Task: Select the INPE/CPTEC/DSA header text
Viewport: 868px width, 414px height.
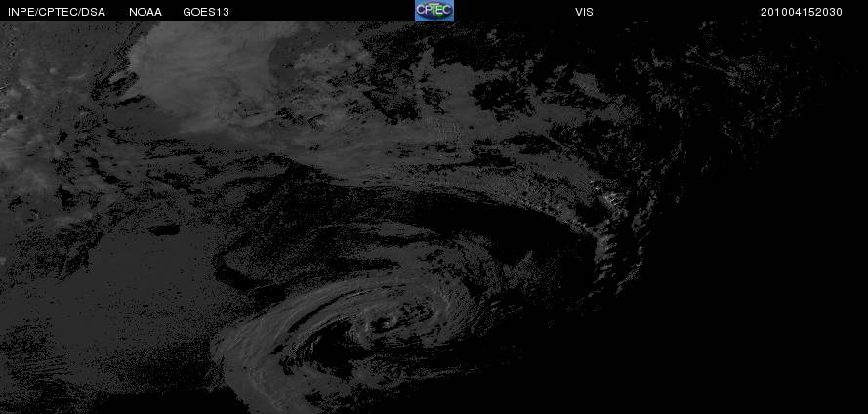Action: [57, 12]
